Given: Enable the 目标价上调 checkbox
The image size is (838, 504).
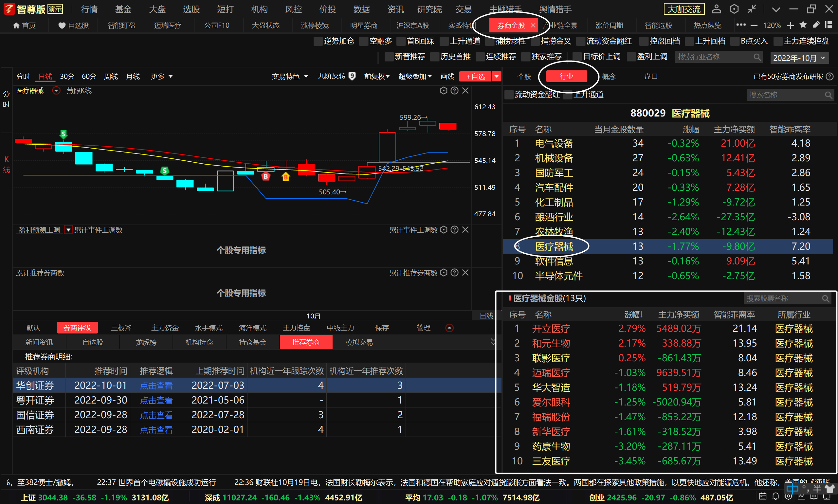Looking at the screenshot, I should 577,57.
